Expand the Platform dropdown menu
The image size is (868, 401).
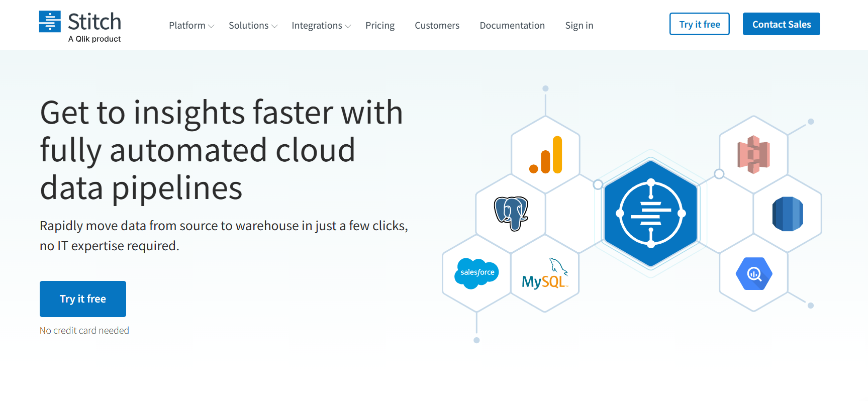tap(191, 26)
